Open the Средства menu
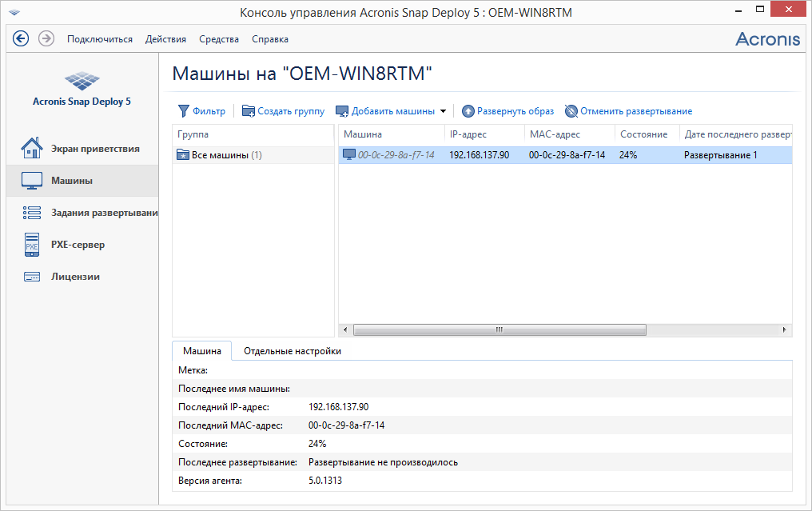 [x=219, y=39]
